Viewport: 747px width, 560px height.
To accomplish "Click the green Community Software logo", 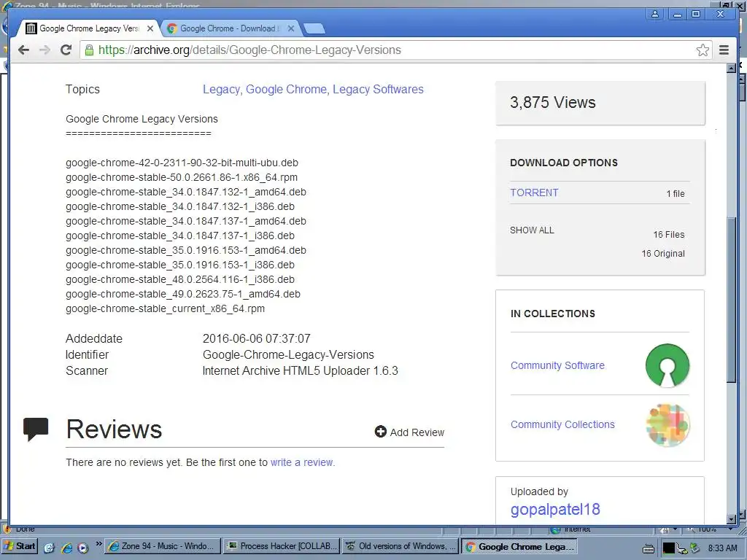I will coord(667,366).
